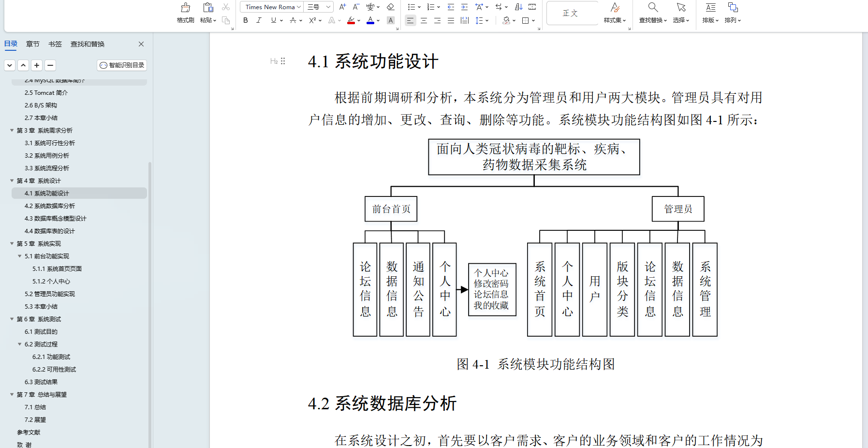This screenshot has height=448, width=868.
Task: Switch to the 查找和替换 navigation tab
Action: coord(88,44)
